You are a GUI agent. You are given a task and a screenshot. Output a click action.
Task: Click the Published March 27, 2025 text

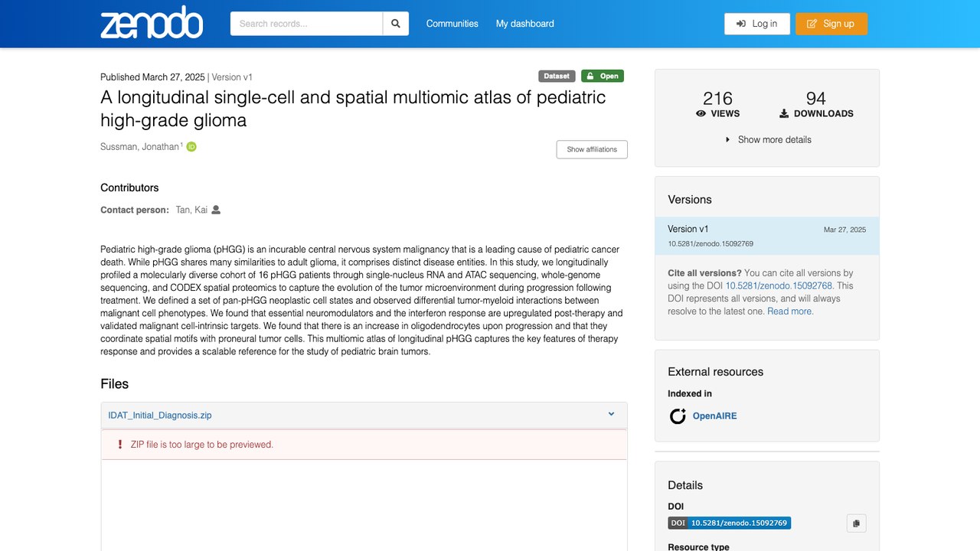point(152,77)
